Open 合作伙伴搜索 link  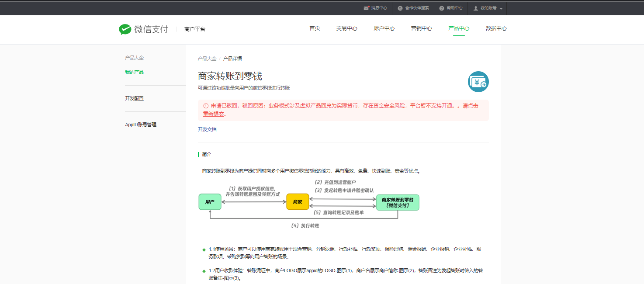click(x=417, y=8)
